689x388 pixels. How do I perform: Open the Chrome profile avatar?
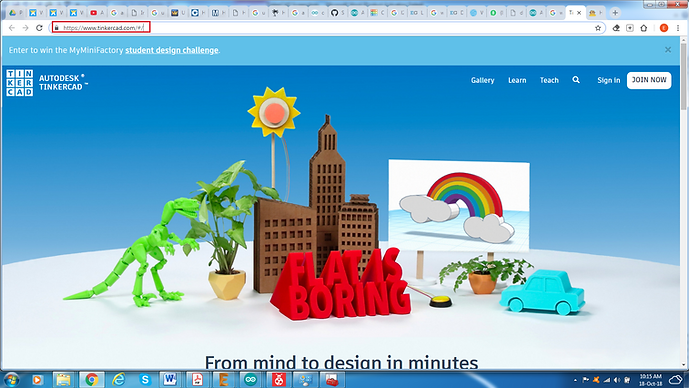[x=664, y=28]
